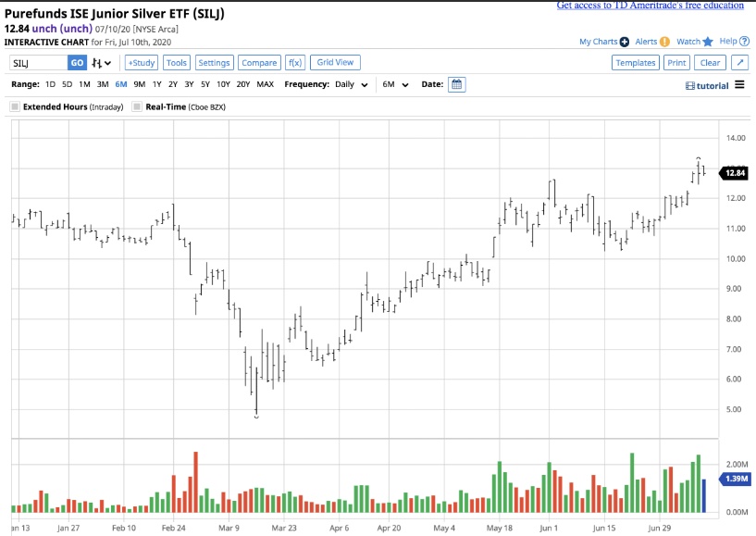Screen dimensions: 756x536
Task: Click the Print button
Action: [676, 63]
